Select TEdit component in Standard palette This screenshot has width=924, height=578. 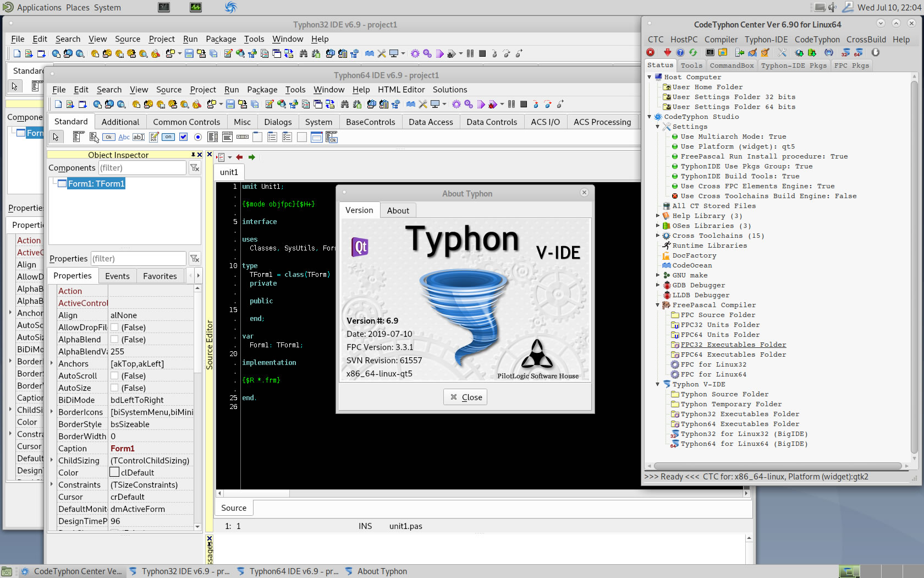[139, 137]
